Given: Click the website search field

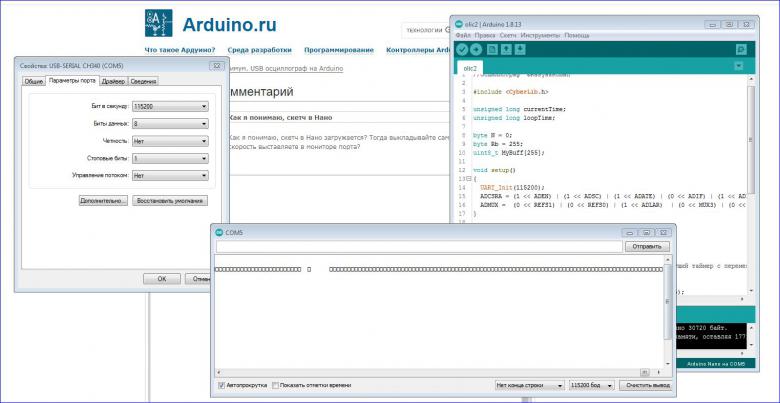Looking at the screenshot, I should pos(426,30).
